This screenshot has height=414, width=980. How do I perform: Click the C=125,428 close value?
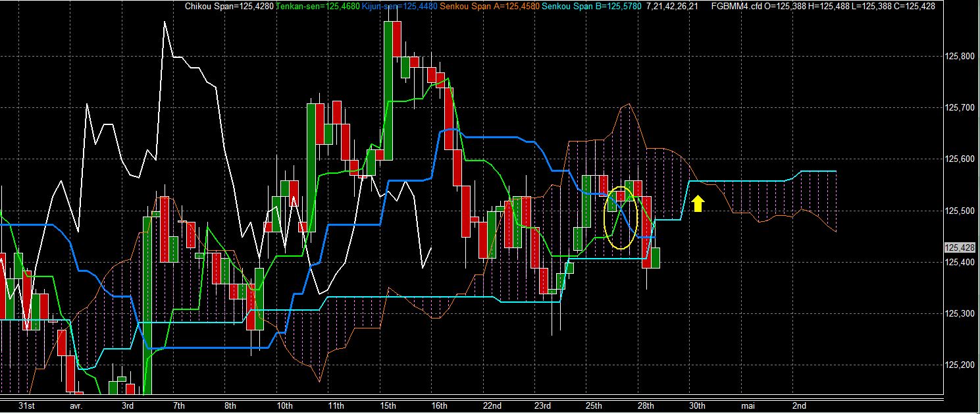pos(915,6)
